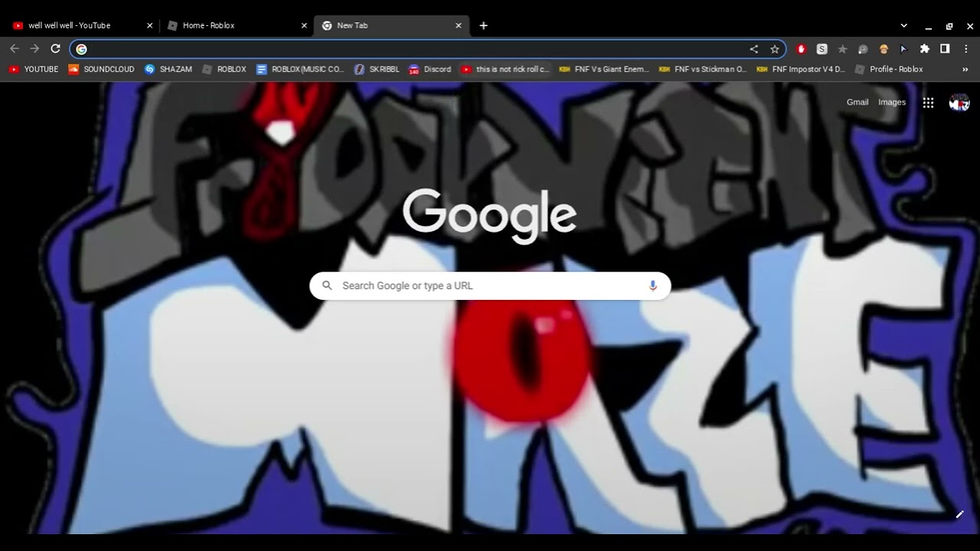Viewport: 980px width, 551px height.
Task: Open the Discord bookmark
Action: pyautogui.click(x=430, y=69)
